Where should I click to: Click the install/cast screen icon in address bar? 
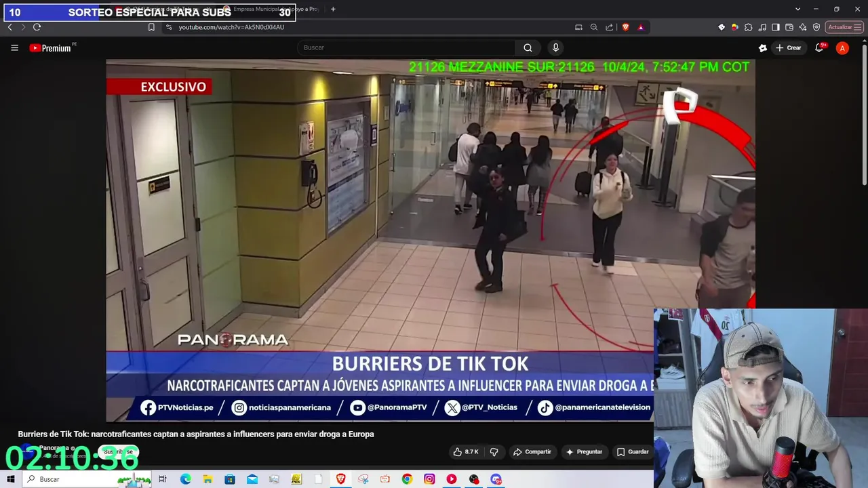[578, 27]
